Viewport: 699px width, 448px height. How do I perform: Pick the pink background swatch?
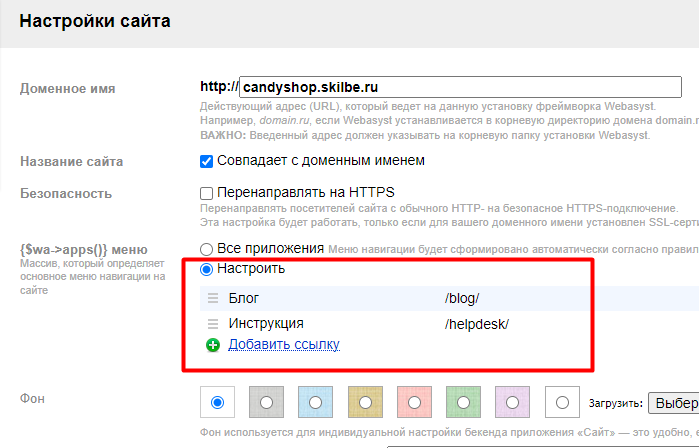(414, 402)
